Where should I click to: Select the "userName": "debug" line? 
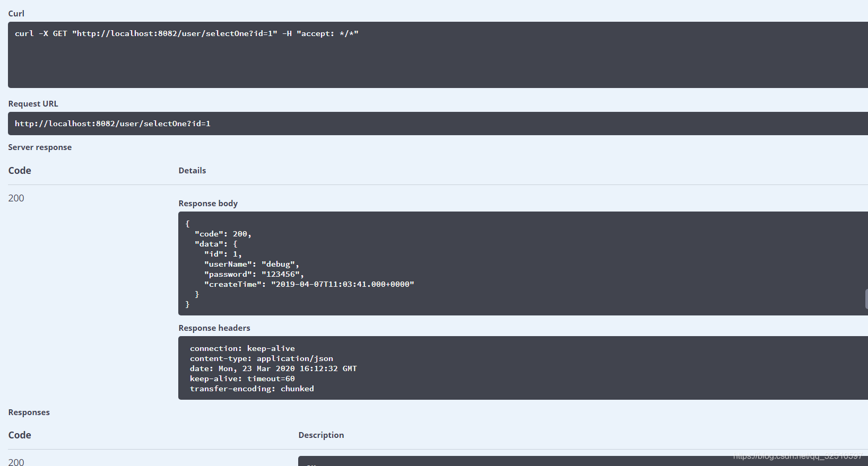click(251, 264)
